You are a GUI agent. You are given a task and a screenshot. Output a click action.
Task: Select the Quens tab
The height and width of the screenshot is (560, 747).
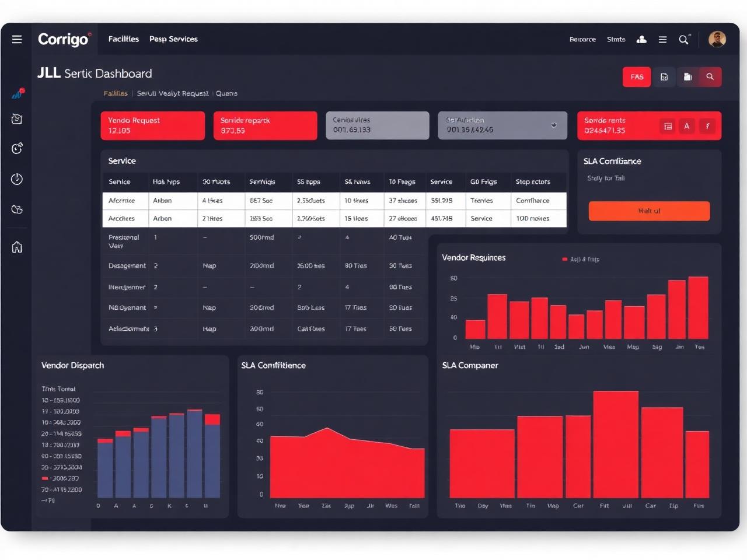point(226,93)
